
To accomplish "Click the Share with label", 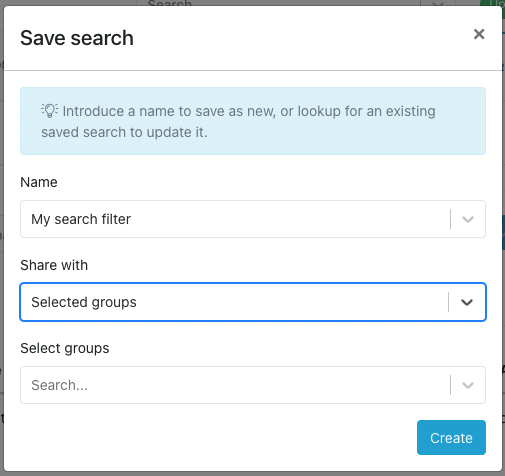I will (x=54, y=265).
